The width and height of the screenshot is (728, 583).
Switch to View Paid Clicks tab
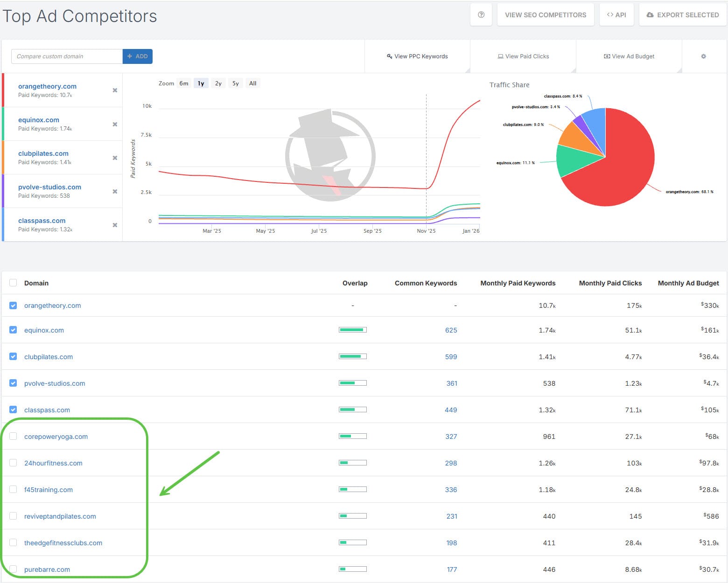[523, 56]
